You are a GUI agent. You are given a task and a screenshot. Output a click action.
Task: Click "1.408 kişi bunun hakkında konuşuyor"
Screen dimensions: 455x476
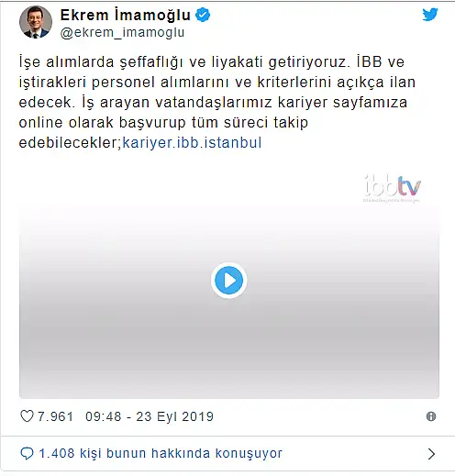[x=161, y=453]
